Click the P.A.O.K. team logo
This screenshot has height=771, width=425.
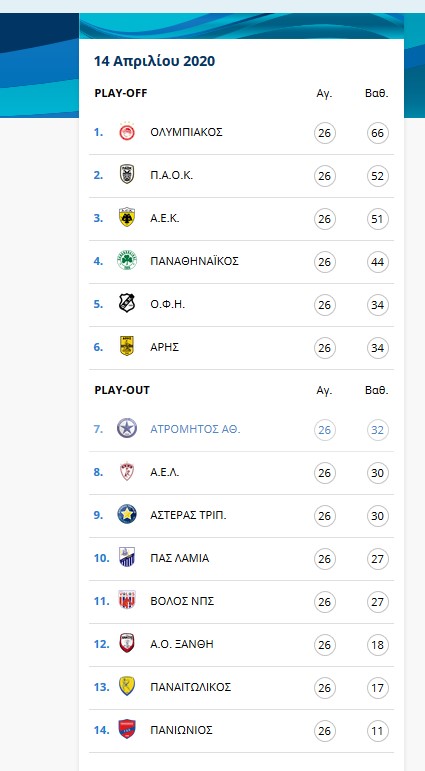pos(127,175)
